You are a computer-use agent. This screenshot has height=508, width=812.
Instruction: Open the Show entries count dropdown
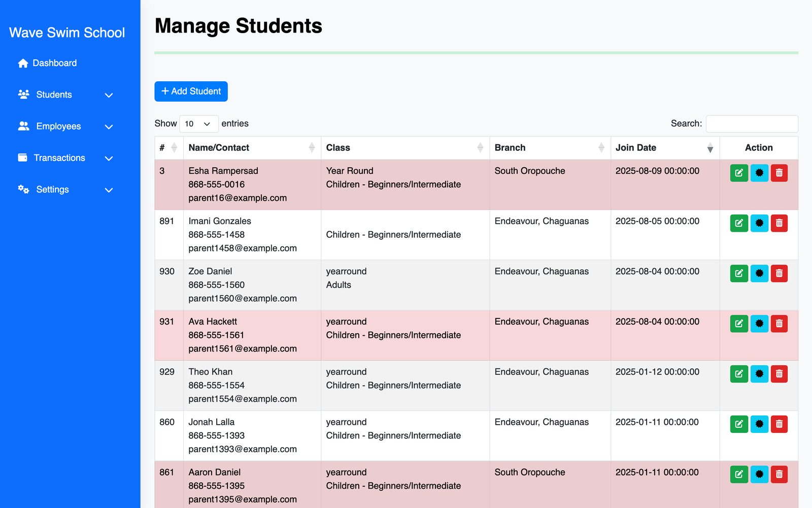[x=199, y=124]
